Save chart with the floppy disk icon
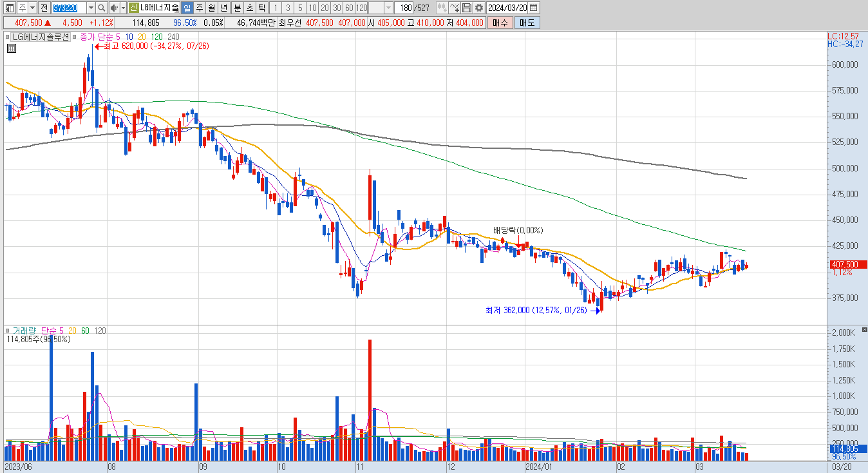Screen dimensions: 868x473 (467, 8)
